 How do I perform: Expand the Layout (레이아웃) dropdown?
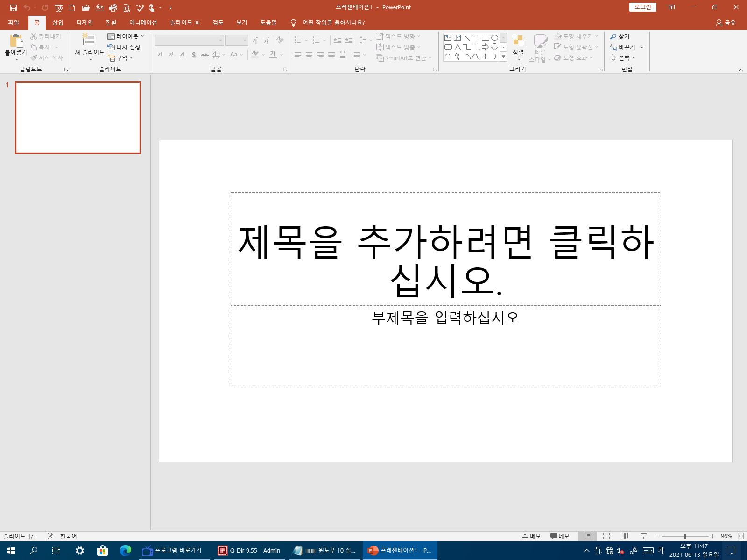tap(126, 36)
